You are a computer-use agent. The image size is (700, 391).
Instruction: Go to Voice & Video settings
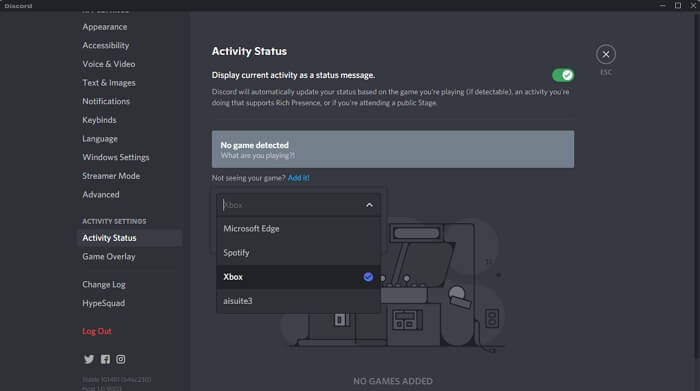(108, 64)
